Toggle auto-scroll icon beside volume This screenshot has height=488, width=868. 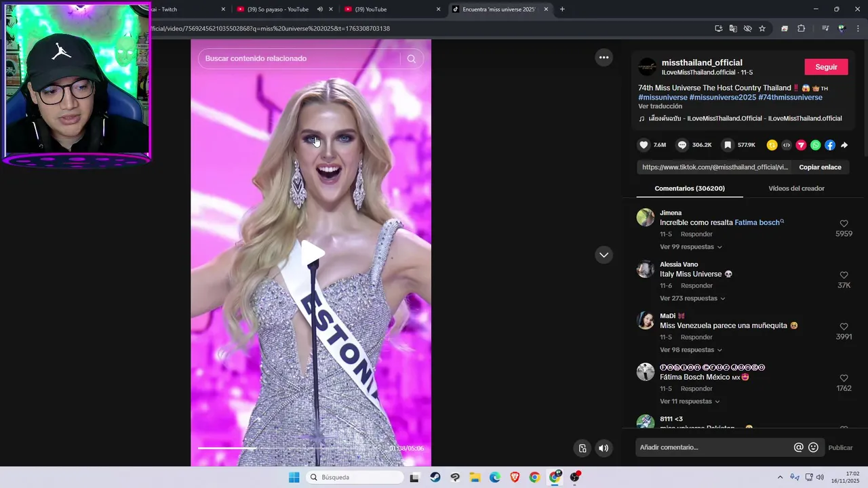[x=583, y=448]
